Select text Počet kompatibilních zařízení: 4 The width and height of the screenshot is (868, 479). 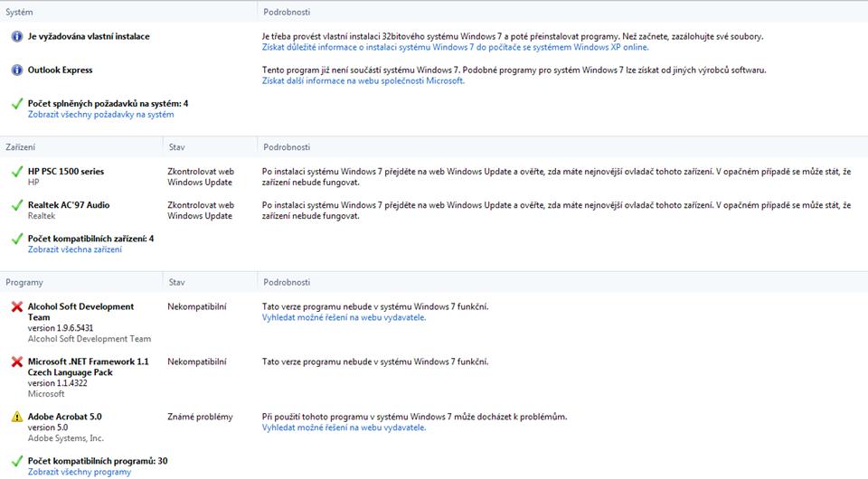[x=90, y=239]
